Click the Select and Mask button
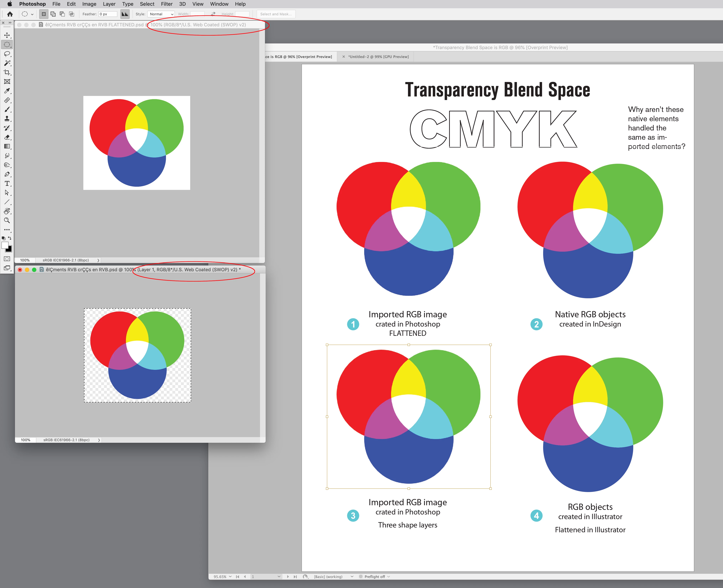The width and height of the screenshot is (723, 588). click(275, 14)
